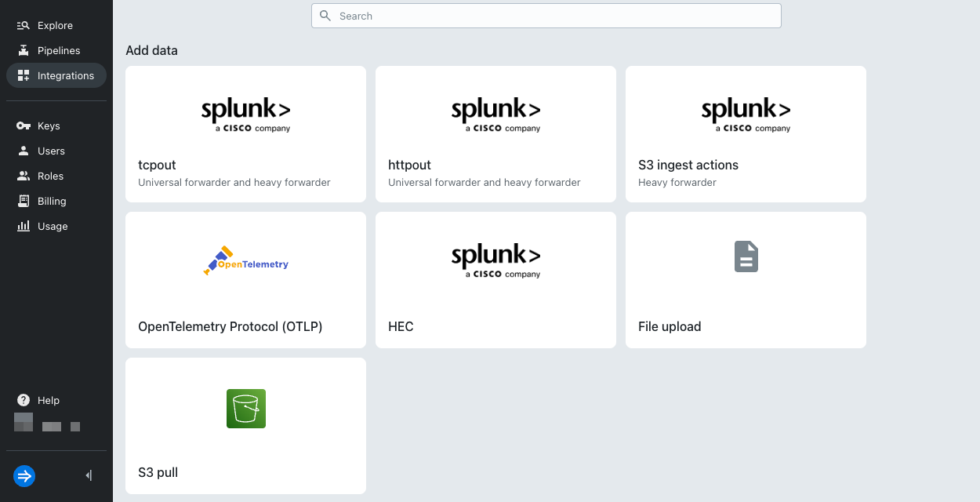Open the HEC integration card
980x502 pixels.
point(495,280)
